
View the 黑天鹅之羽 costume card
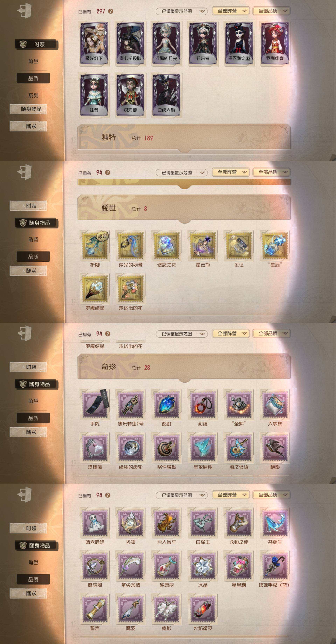pos(239,44)
